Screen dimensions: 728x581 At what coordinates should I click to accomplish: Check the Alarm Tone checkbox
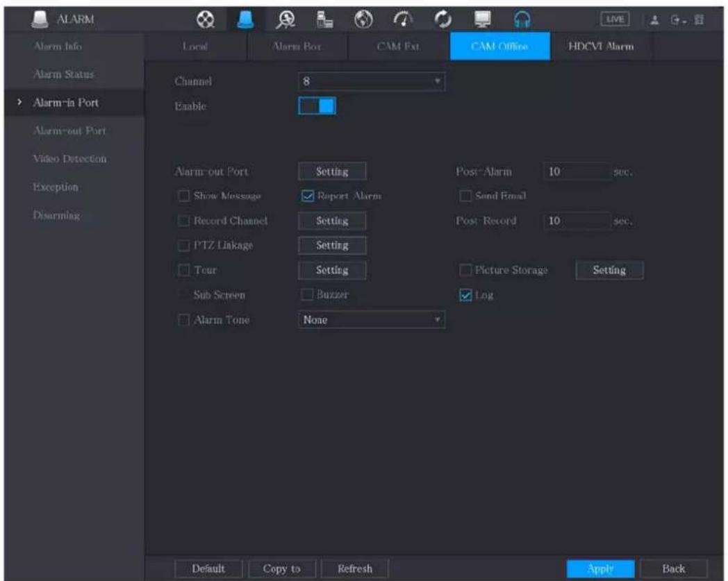184,320
